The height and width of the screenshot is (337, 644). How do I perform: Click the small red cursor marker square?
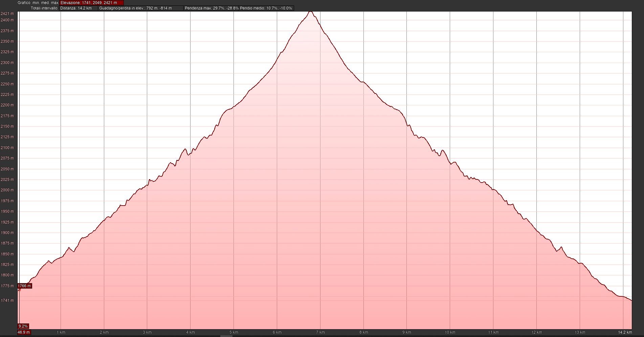(19, 290)
